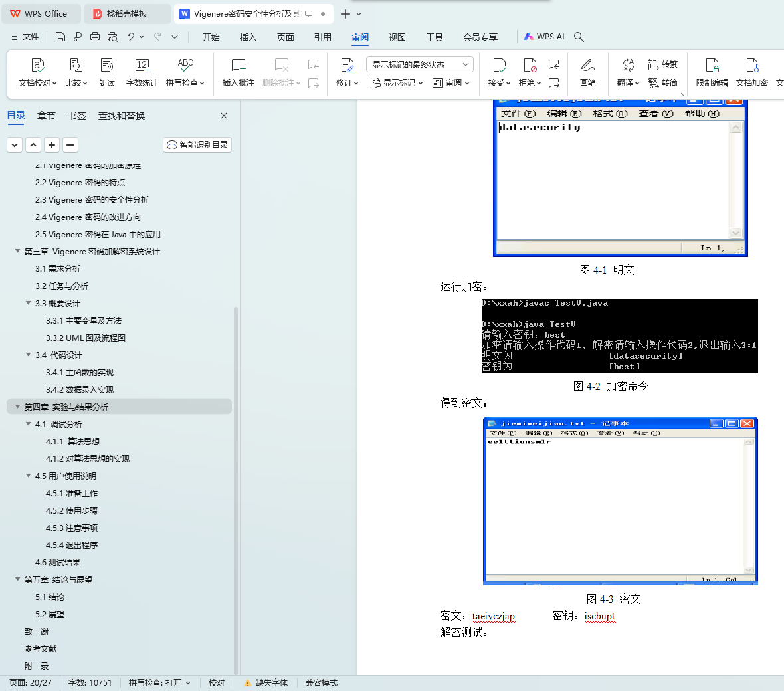Collapse 第五章 结论与展望 node
Screen dimensions: 784x691
pyautogui.click(x=17, y=579)
